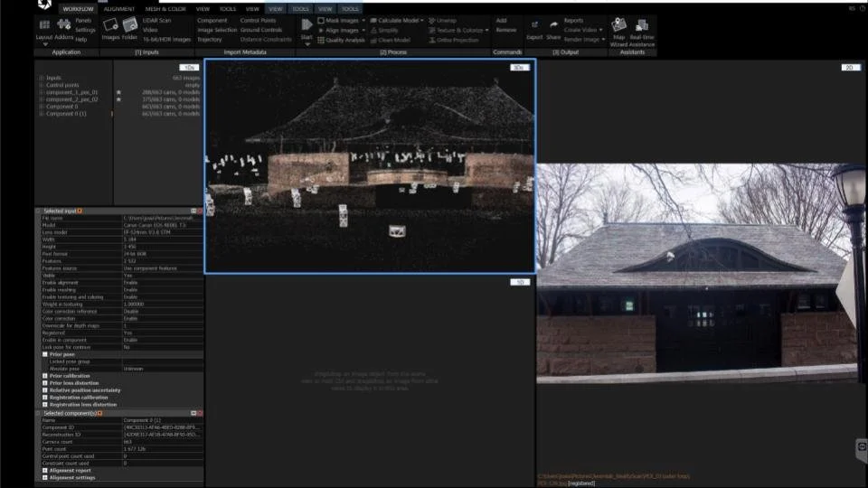Open the Layout icon in Application group
This screenshot has height=488, width=868.
coord(44,25)
